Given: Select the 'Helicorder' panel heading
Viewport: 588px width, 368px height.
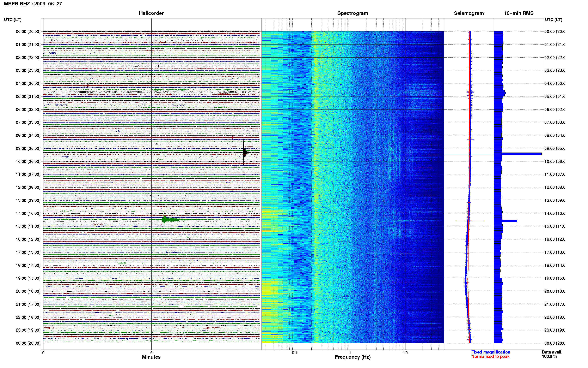Looking at the screenshot, I should (151, 13).
